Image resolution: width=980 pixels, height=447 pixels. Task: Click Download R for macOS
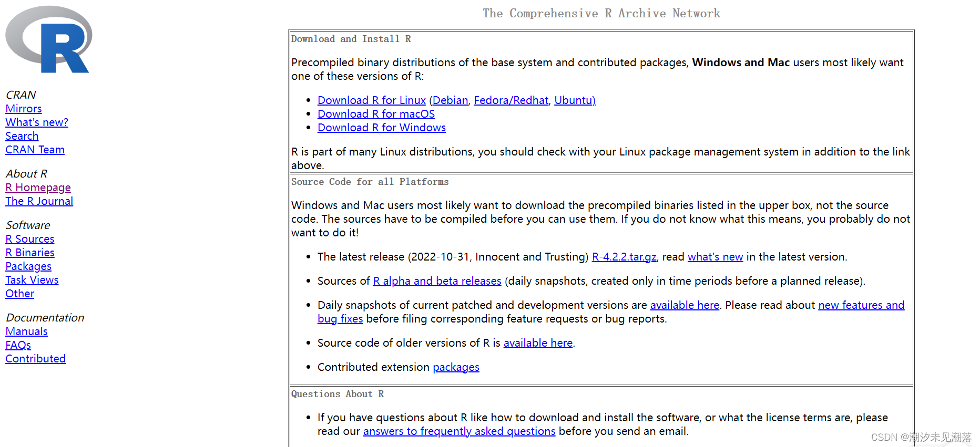[x=376, y=114]
